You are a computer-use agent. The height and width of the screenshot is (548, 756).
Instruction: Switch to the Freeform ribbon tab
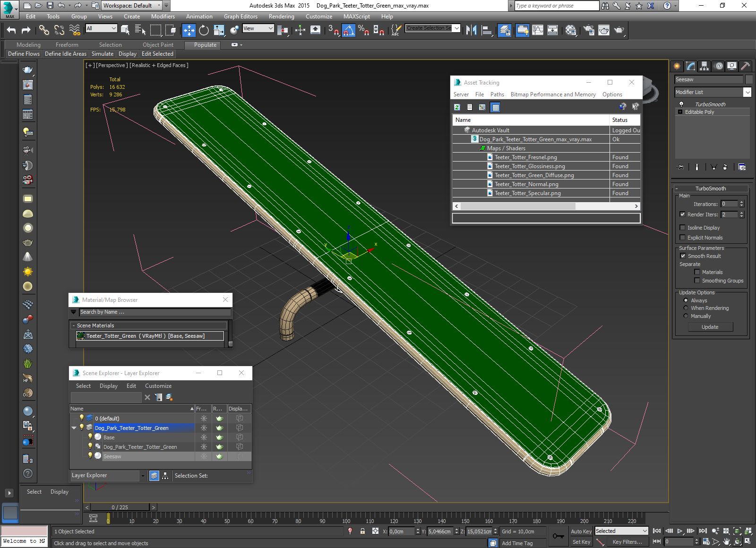(67, 45)
